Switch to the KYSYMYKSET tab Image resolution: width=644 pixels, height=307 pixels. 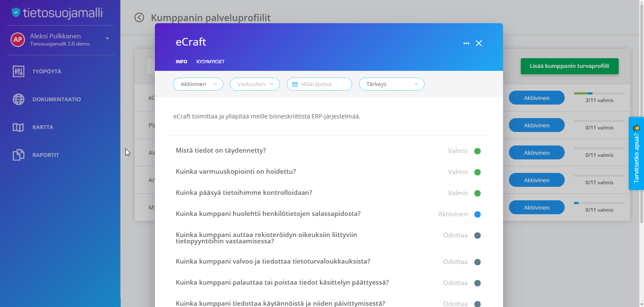click(x=211, y=62)
